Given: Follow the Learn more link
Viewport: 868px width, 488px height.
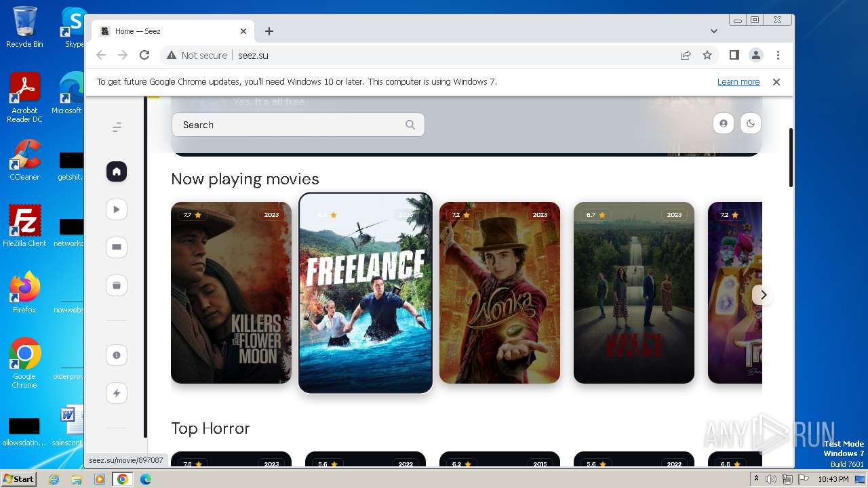Looking at the screenshot, I should tap(738, 82).
